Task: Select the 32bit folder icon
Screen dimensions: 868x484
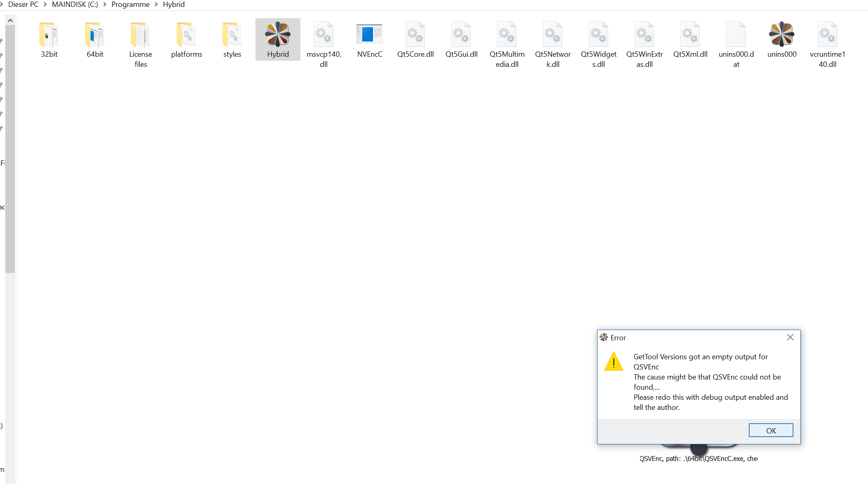Action: tap(49, 35)
